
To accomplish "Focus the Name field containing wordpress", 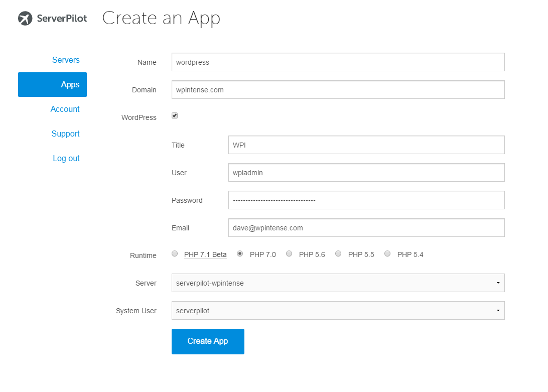I will click(x=338, y=62).
